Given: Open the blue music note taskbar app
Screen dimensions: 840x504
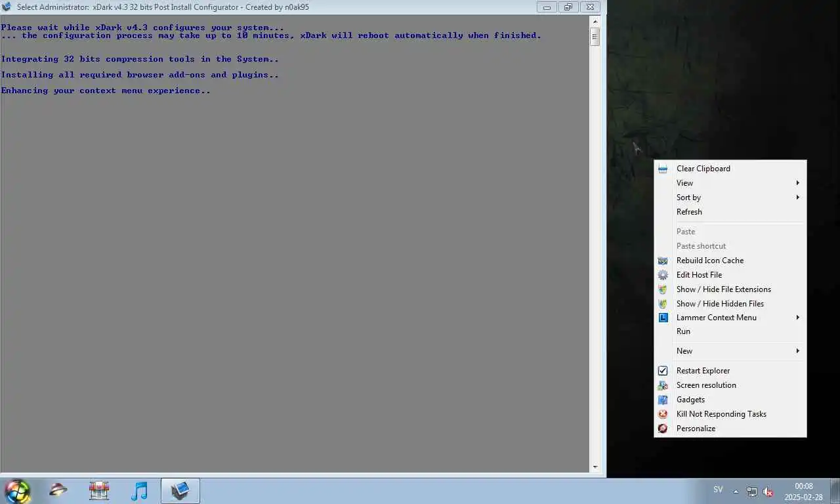Looking at the screenshot, I should [x=139, y=490].
